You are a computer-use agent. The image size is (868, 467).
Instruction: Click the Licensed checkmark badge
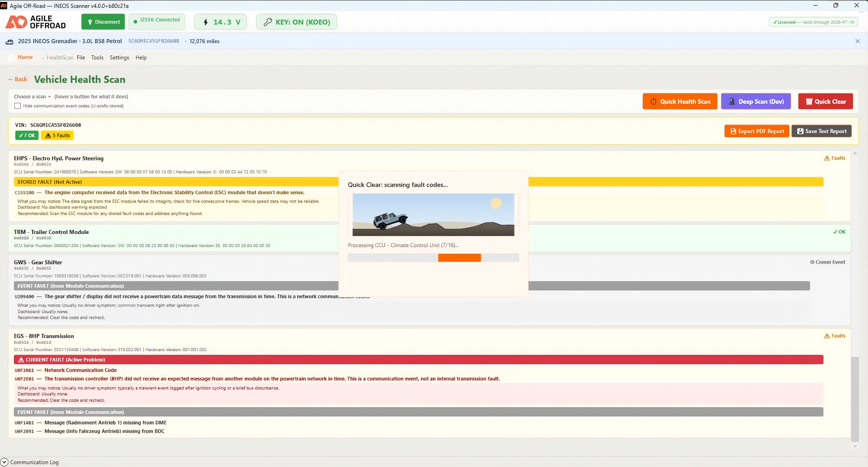[x=813, y=22]
